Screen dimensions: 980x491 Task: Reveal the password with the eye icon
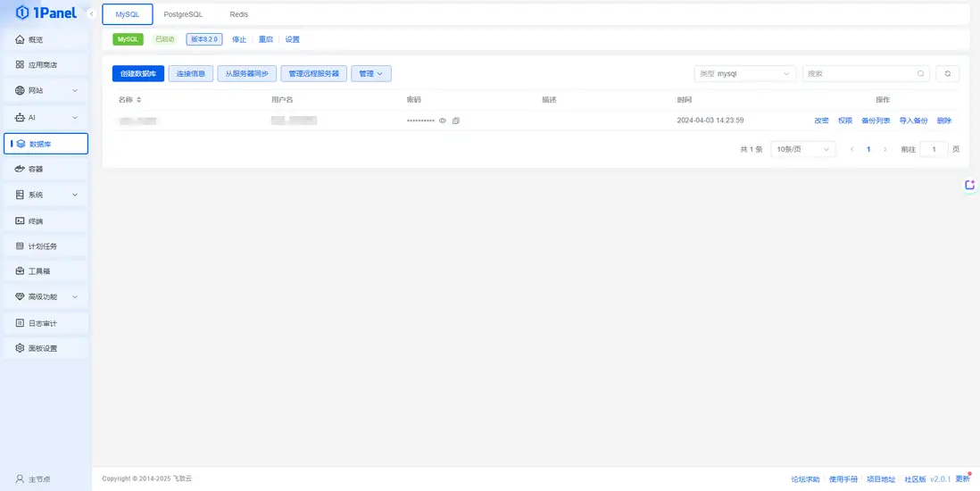443,121
